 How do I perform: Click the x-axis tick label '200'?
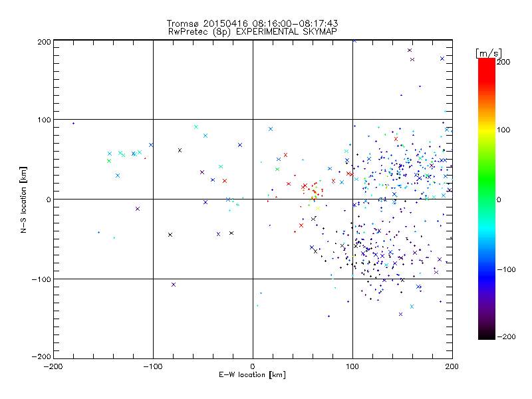(x=452, y=366)
